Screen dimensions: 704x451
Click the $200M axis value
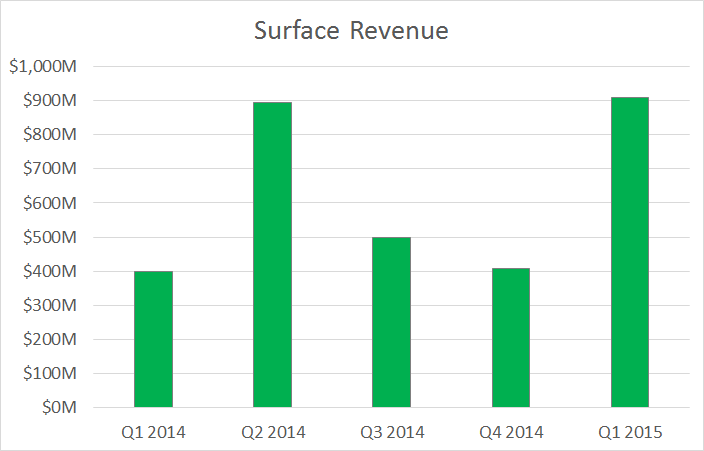tap(48, 340)
